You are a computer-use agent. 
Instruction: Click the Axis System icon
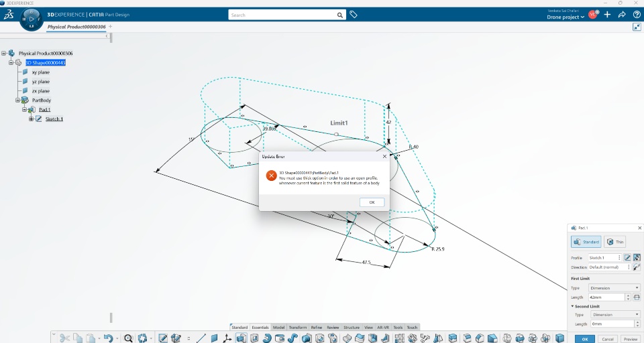coord(227,338)
